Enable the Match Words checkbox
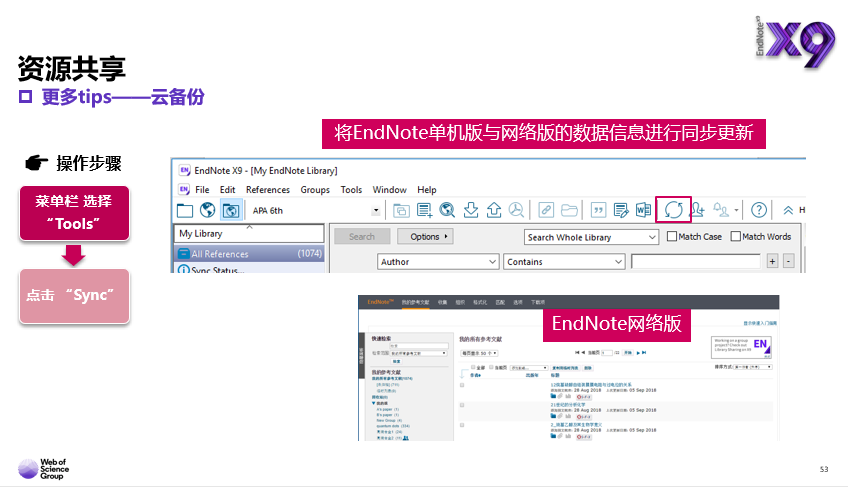The image size is (848, 487). [736, 236]
